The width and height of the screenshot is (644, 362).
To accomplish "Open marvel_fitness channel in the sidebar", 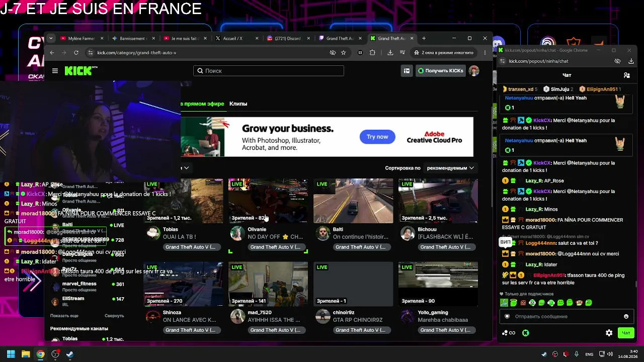I will click(87, 286).
